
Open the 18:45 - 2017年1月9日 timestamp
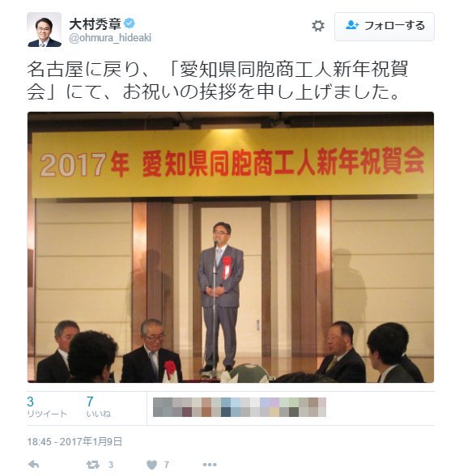(x=74, y=441)
